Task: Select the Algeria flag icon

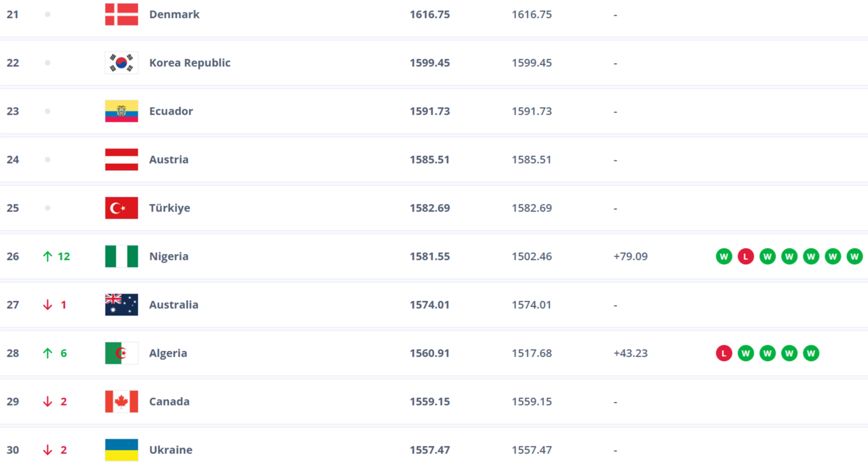Action: pyautogui.click(x=121, y=353)
